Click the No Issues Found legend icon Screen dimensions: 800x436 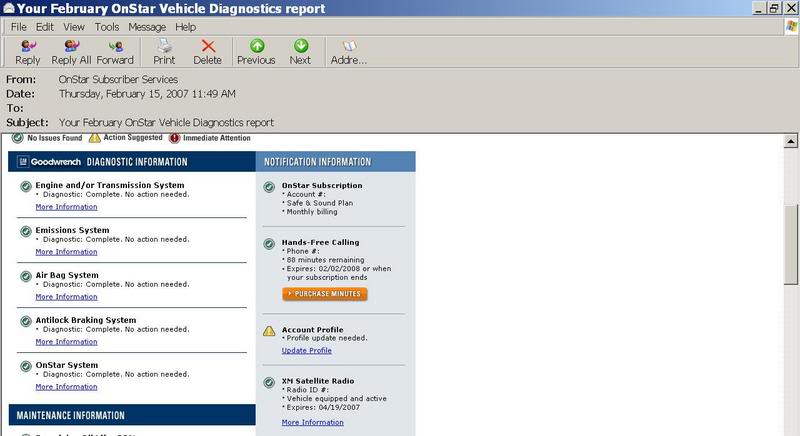click(18, 138)
